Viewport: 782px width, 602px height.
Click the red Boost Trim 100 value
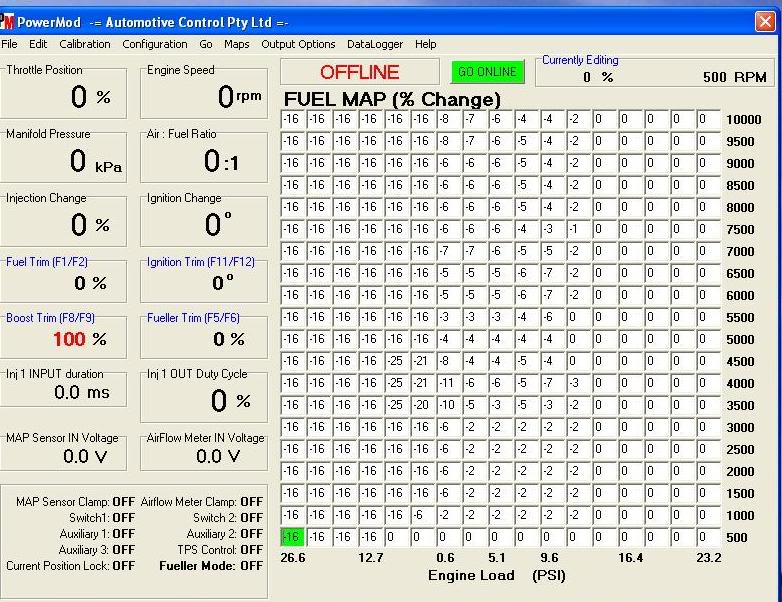point(69,339)
